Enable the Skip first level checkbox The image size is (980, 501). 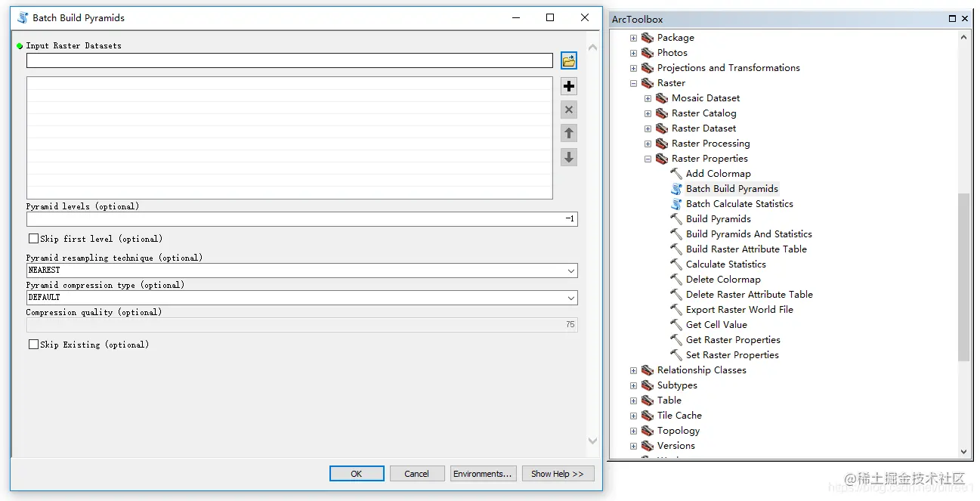[33, 239]
